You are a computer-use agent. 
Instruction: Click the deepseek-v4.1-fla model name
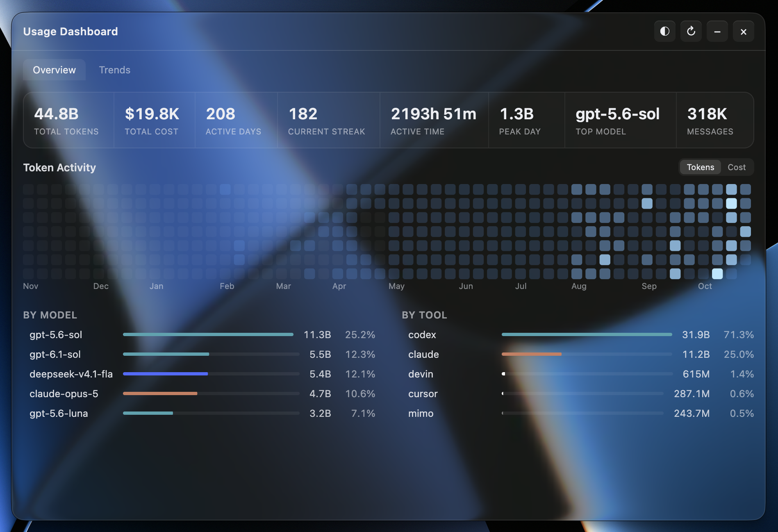(71, 374)
